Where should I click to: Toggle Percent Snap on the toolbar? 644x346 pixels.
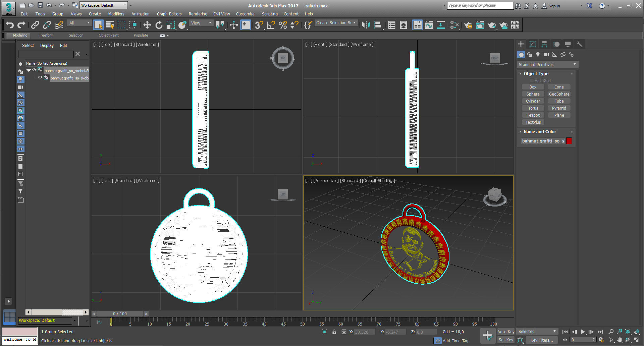tap(283, 25)
